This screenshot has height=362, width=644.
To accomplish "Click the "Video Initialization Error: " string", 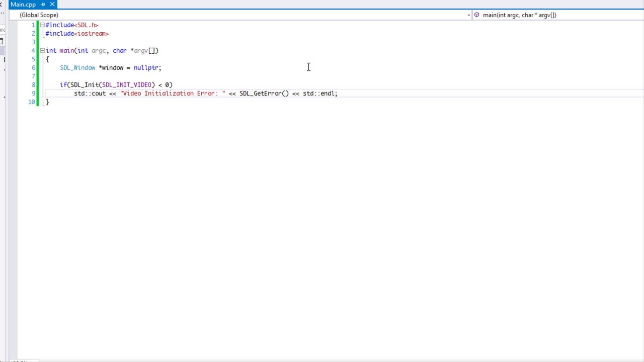I will click(173, 94).
